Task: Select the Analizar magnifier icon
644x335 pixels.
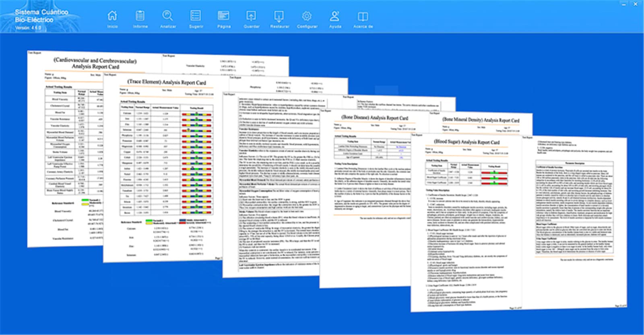Action: click(168, 19)
